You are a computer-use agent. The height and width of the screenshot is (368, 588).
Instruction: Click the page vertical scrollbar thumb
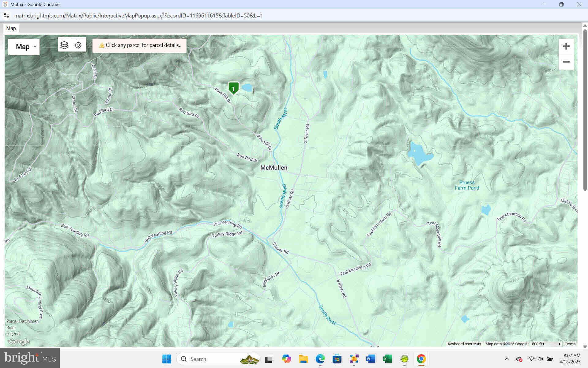[x=585, y=110]
